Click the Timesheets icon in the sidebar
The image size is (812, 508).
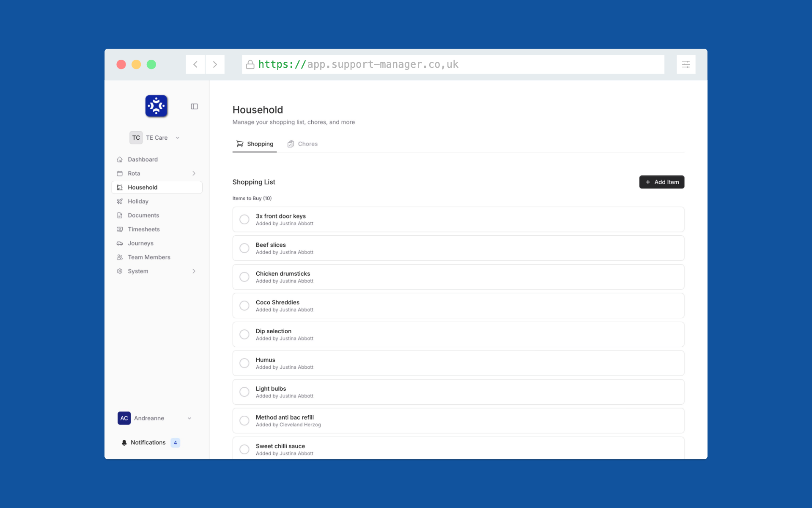click(x=120, y=229)
